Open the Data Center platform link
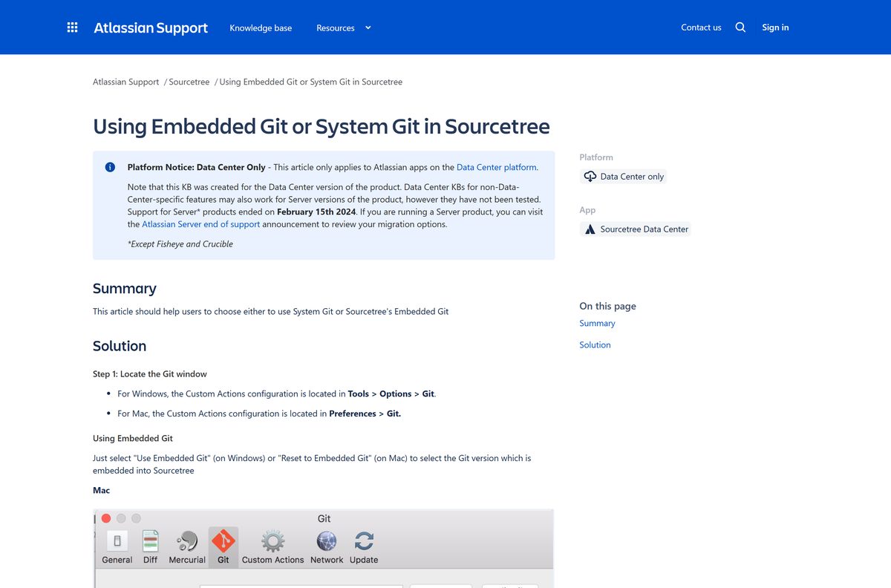Screen dimensions: 891x588 pos(496,167)
